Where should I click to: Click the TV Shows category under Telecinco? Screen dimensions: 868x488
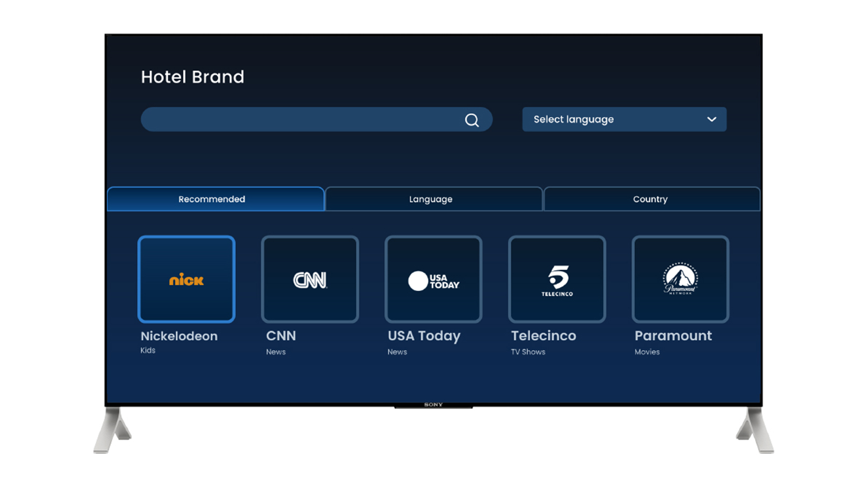[528, 352]
